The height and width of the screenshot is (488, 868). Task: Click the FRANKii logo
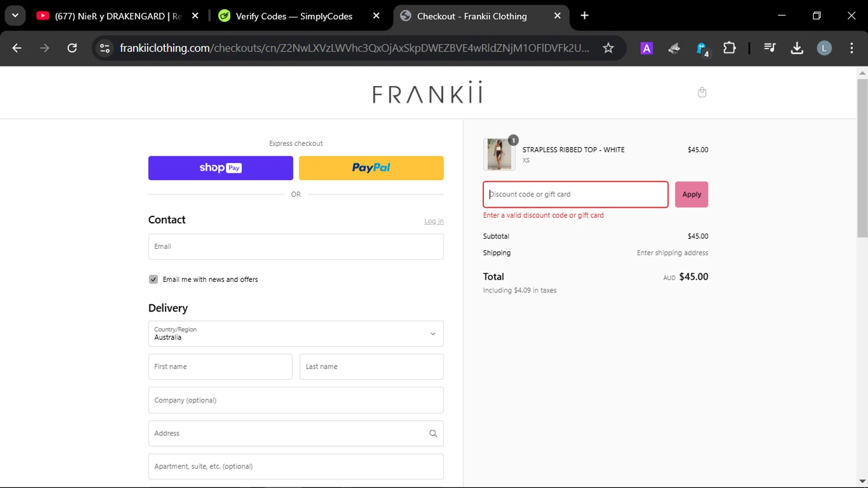click(428, 92)
